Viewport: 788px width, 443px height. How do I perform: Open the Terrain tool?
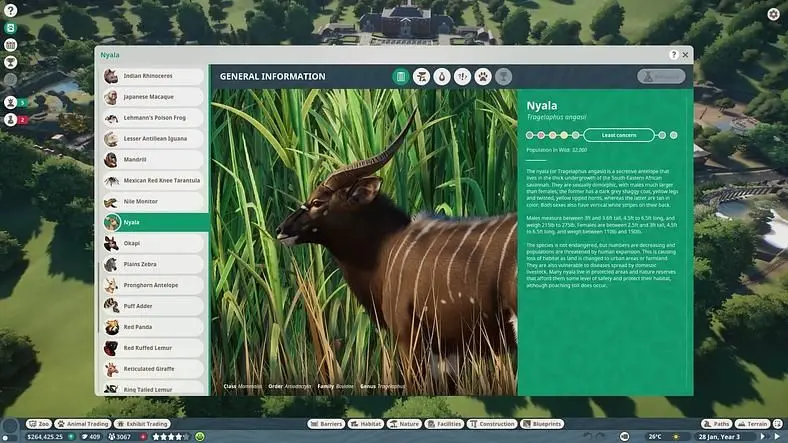coord(752,424)
